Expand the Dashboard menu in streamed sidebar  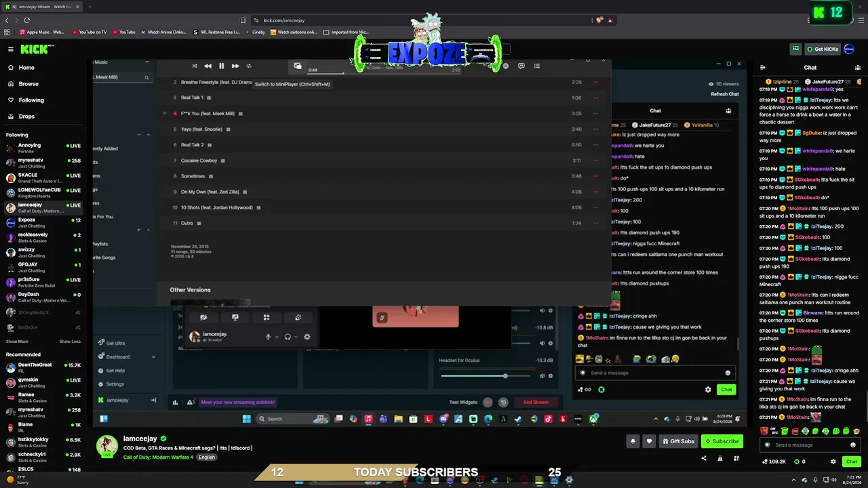coord(153,357)
